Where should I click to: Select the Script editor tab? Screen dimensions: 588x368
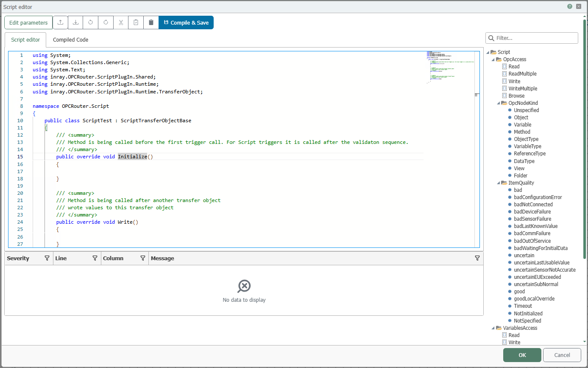tap(25, 40)
